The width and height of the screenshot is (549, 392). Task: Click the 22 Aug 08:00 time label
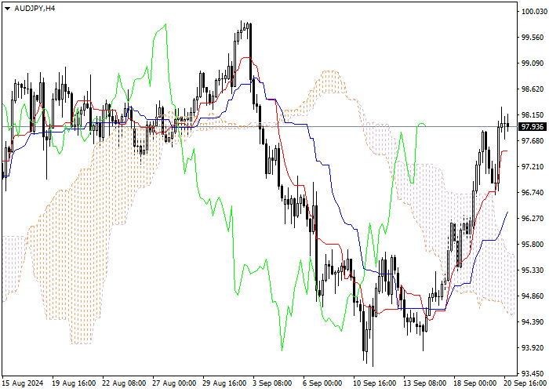(x=124, y=383)
